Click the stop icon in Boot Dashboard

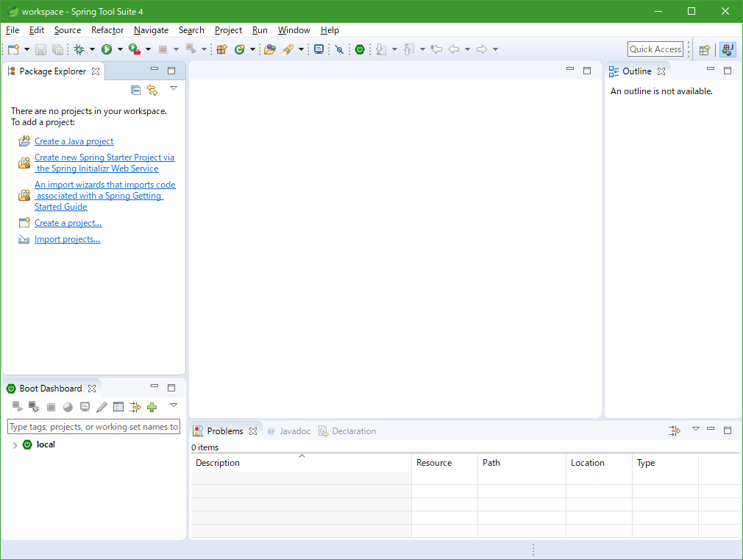(x=51, y=407)
